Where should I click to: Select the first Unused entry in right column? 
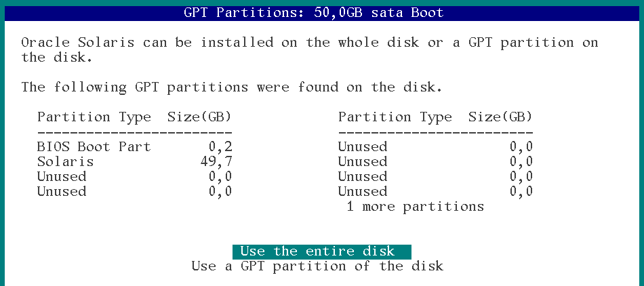click(x=363, y=146)
